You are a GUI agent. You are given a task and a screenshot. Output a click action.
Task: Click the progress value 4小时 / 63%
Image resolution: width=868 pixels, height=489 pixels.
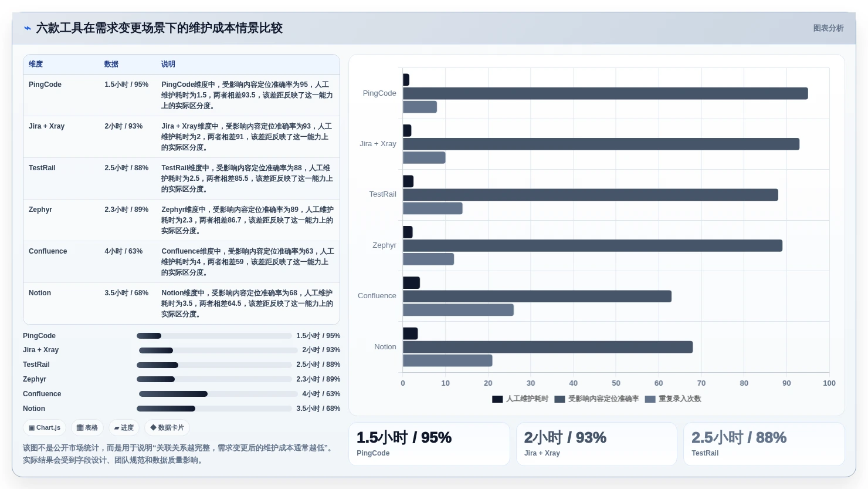(x=321, y=394)
